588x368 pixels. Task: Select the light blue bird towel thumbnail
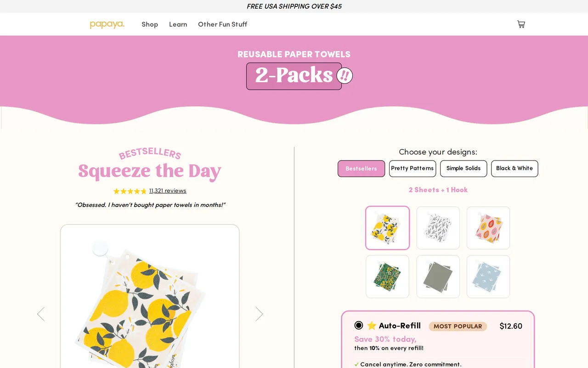[x=488, y=276]
